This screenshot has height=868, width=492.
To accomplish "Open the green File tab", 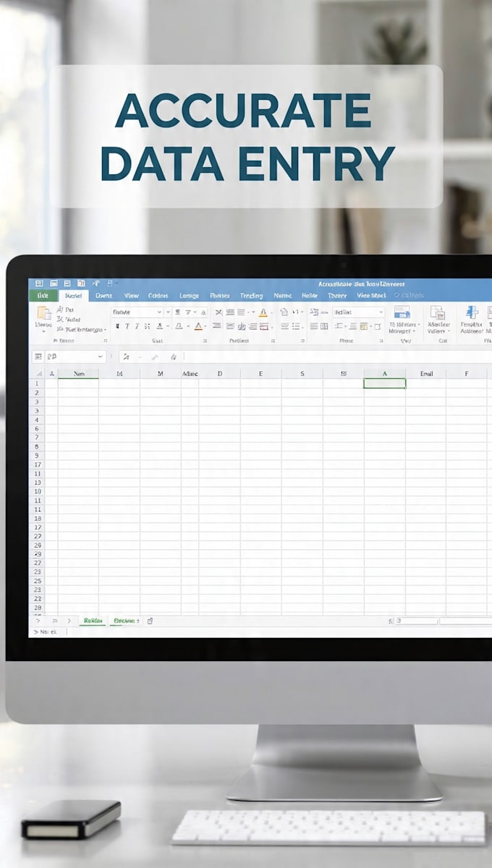I will [42, 295].
